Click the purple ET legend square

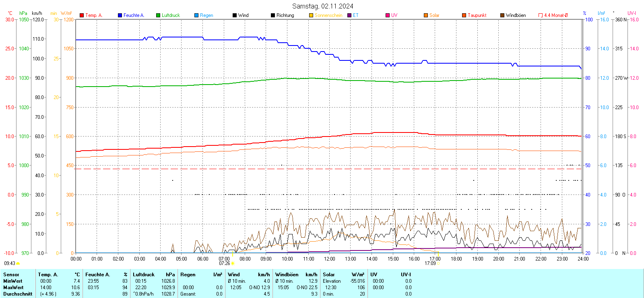coord(349,15)
